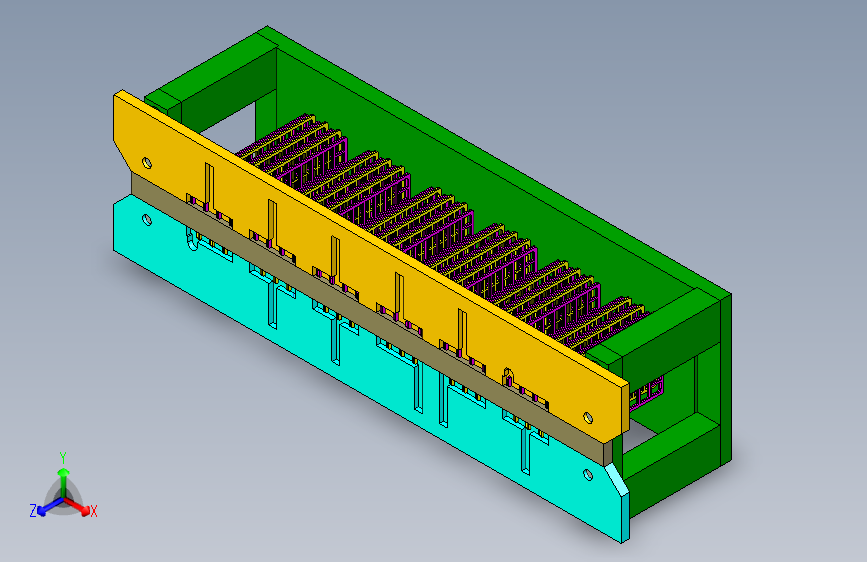Viewport: 867px width, 562px height.
Task: Click the blue Z axis of the triad
Action: point(47,507)
